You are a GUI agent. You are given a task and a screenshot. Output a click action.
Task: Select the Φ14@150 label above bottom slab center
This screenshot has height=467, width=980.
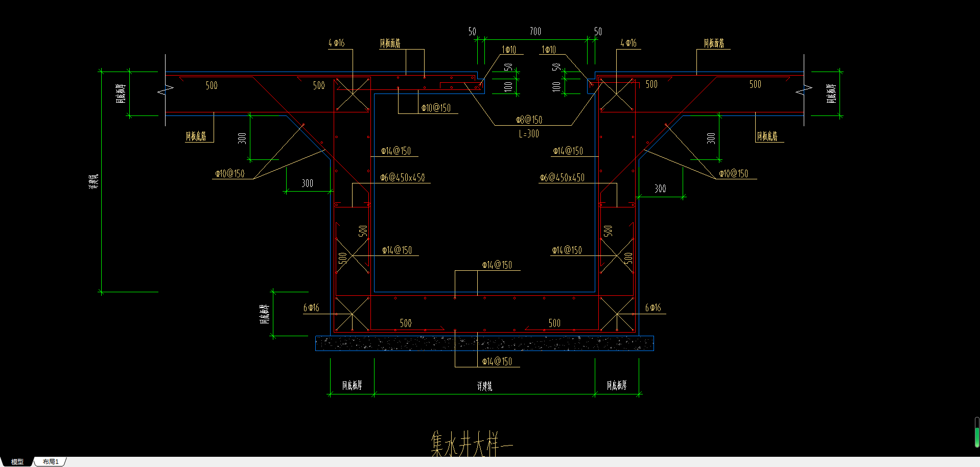(497, 265)
